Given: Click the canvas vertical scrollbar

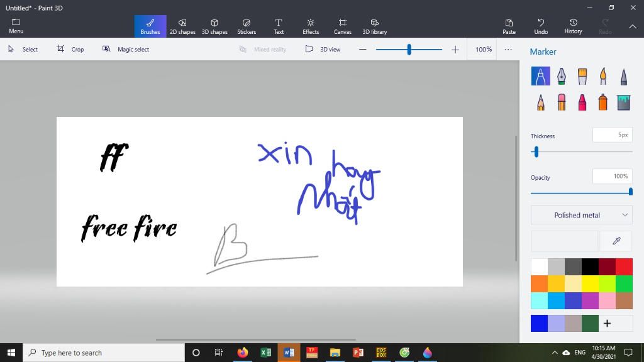Looking at the screenshot, I should [x=516, y=198].
